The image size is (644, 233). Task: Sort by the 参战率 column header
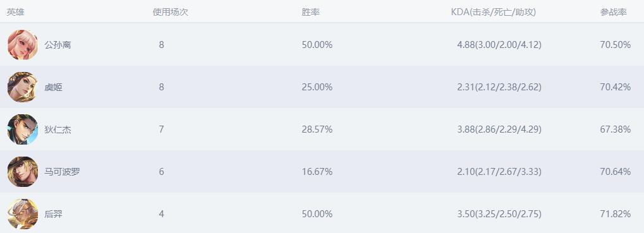[613, 12]
